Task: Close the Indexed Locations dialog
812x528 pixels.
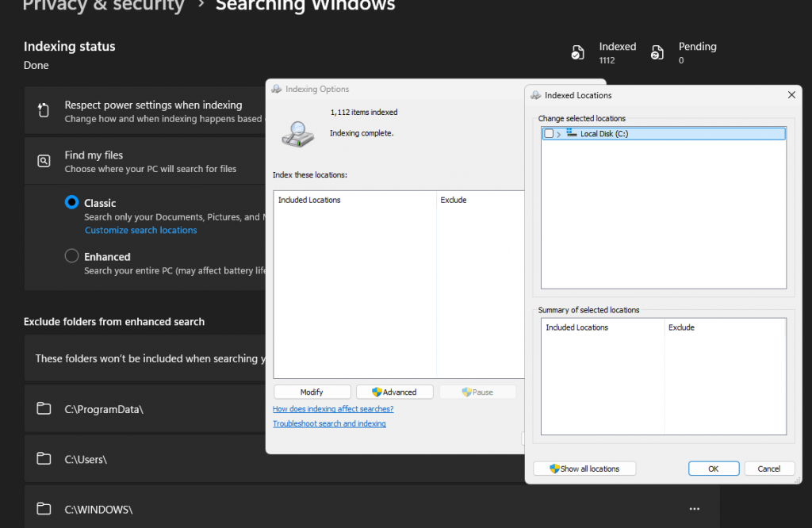Action: coord(791,94)
